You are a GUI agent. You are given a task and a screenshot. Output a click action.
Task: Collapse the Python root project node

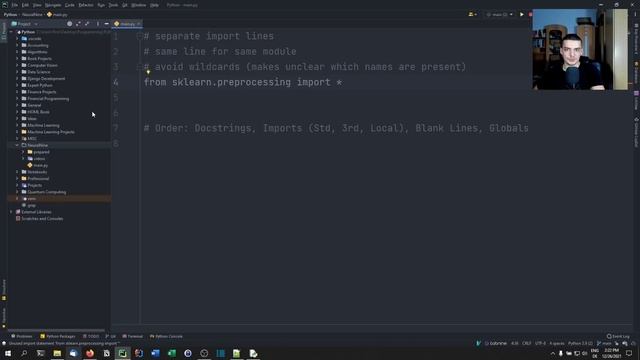(12, 32)
